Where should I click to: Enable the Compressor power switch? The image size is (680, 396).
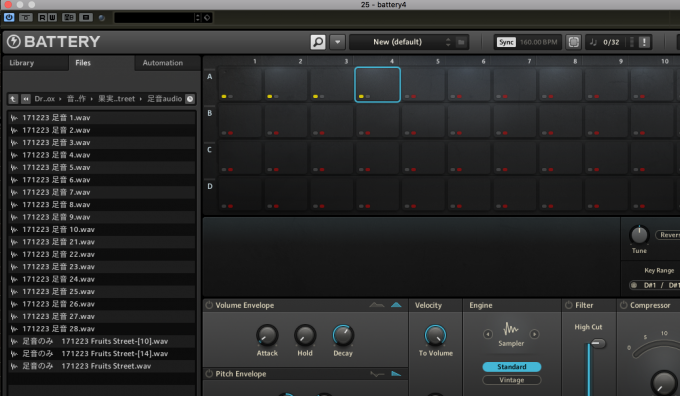624,305
